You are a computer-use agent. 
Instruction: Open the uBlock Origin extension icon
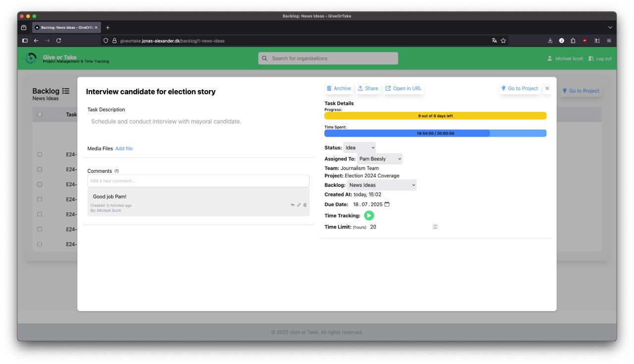tap(584, 41)
